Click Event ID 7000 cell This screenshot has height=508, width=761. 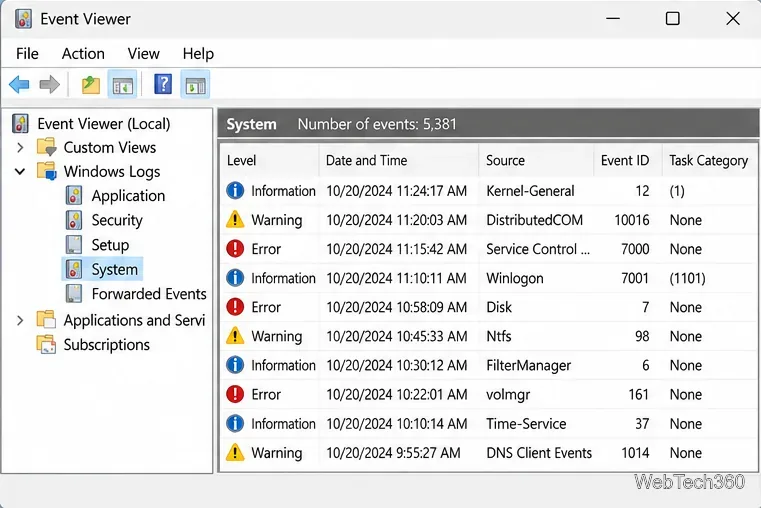click(635, 249)
